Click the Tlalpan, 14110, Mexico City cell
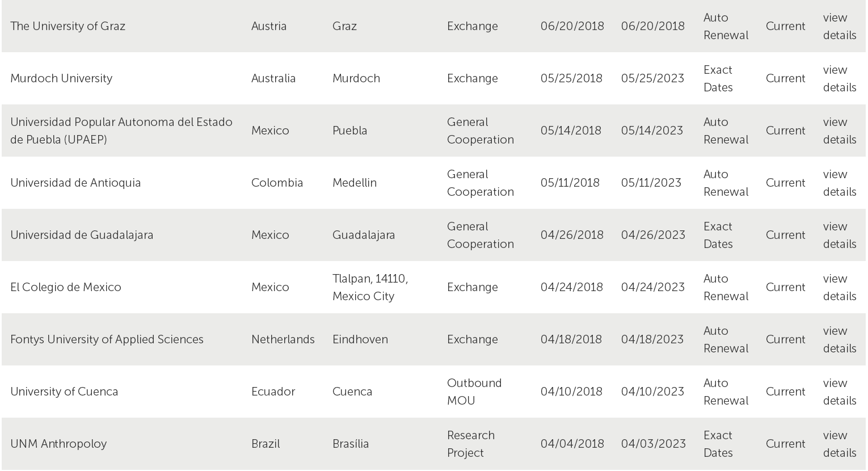Image resolution: width=868 pixels, height=471 pixels. [x=370, y=287]
